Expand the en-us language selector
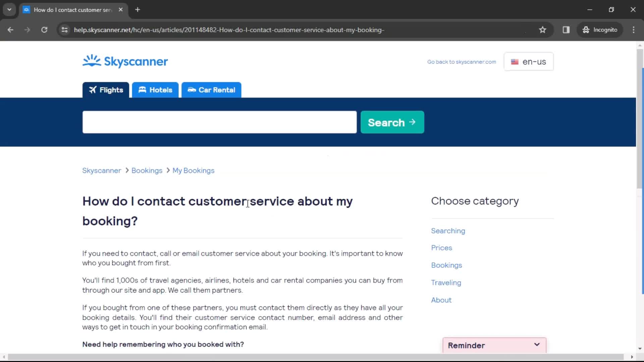The image size is (644, 362). click(529, 61)
